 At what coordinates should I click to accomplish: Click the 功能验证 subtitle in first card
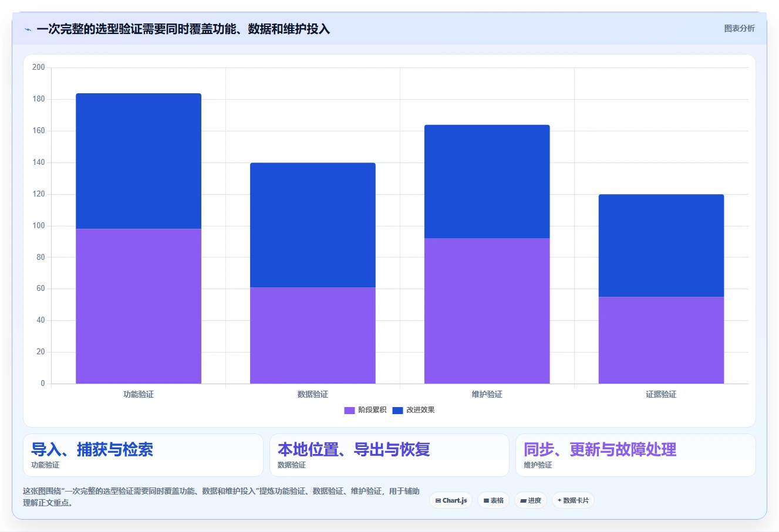(45, 465)
